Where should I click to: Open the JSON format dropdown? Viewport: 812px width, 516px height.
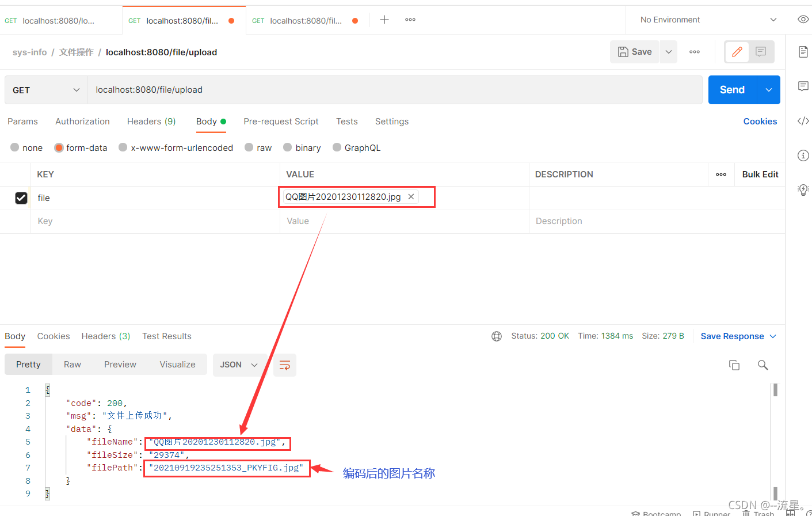coord(239,365)
